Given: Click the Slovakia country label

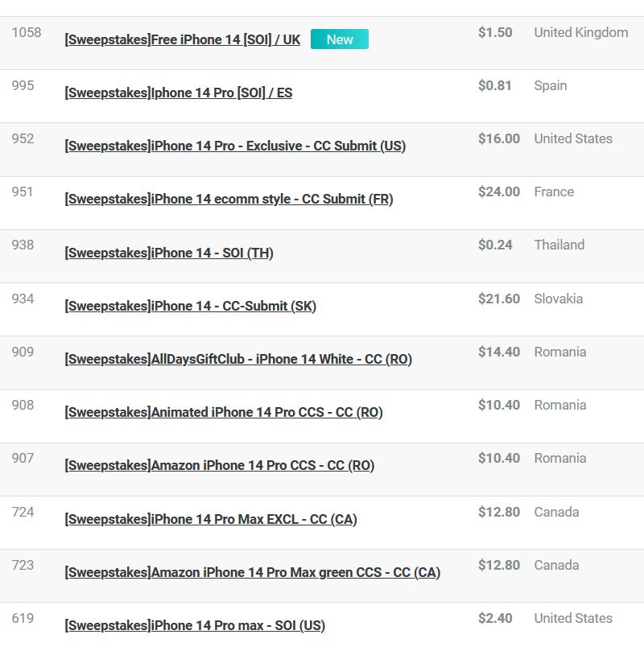Looking at the screenshot, I should click(x=559, y=299).
